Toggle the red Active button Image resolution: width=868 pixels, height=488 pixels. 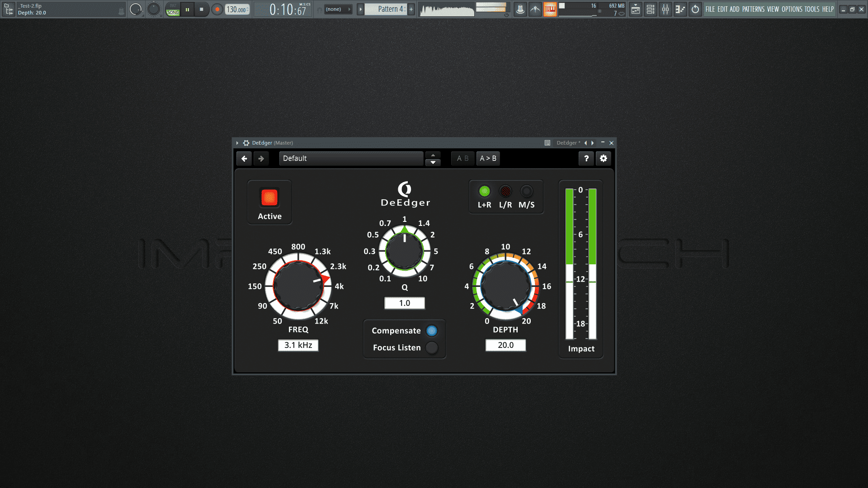[269, 197]
